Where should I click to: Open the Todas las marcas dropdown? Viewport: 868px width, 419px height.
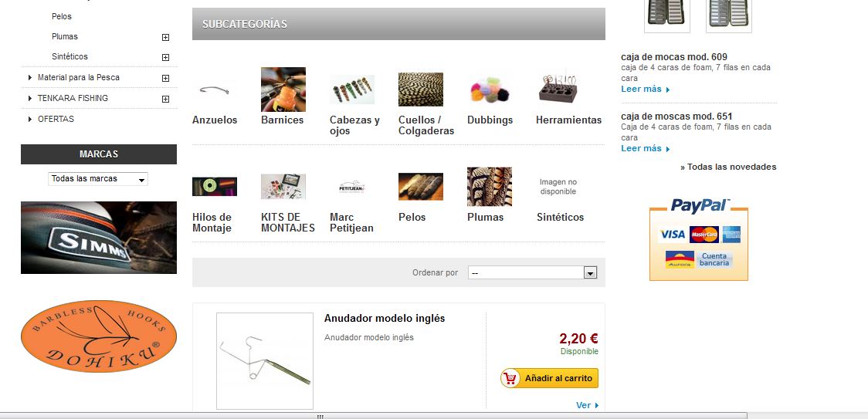pos(98,179)
